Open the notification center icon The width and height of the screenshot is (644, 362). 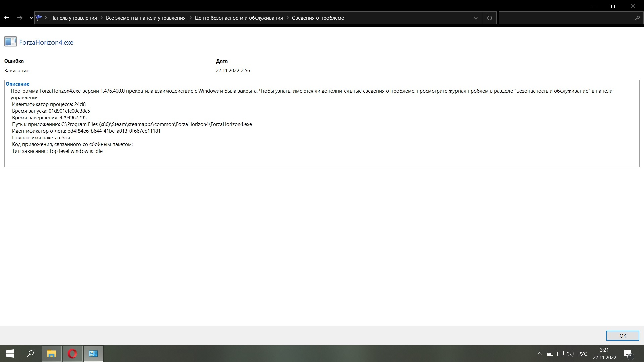628,354
